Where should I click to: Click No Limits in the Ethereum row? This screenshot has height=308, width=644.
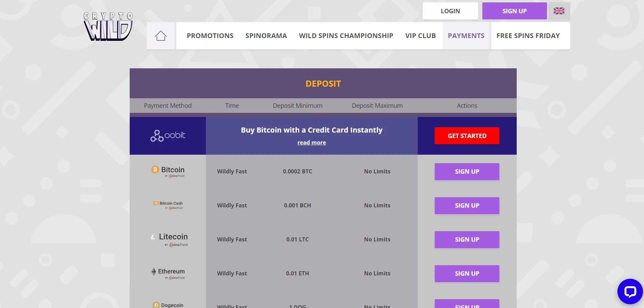pyautogui.click(x=377, y=273)
